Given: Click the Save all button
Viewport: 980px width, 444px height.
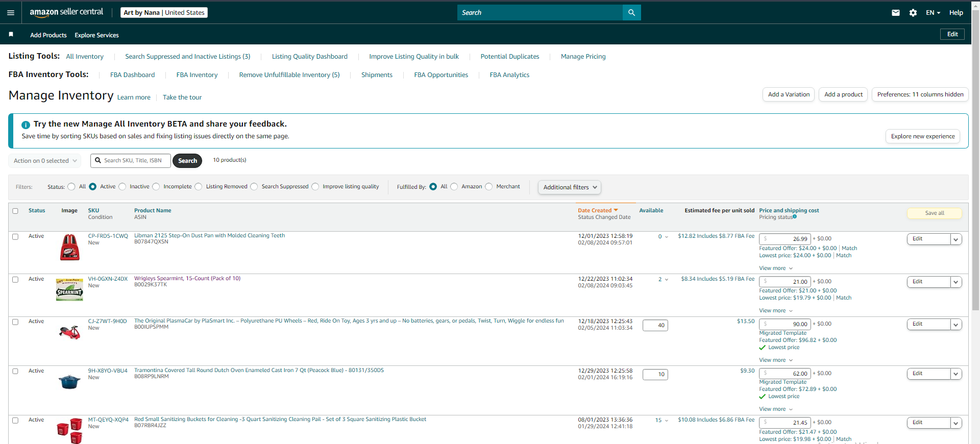Looking at the screenshot, I should (x=935, y=213).
